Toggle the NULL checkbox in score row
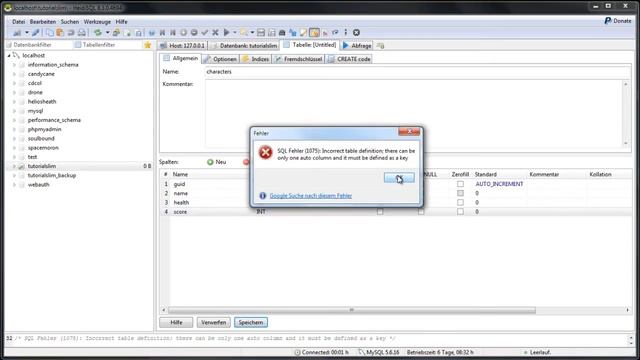 [421, 212]
